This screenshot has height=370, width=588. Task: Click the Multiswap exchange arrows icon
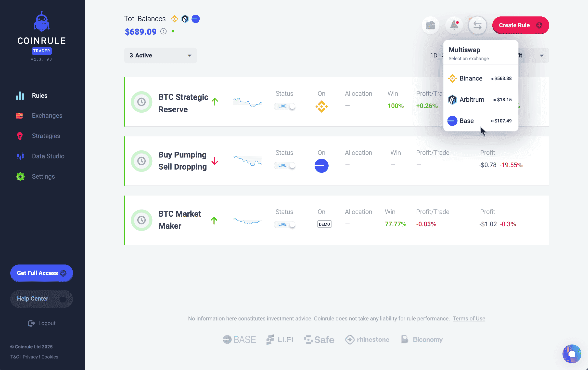point(477,25)
